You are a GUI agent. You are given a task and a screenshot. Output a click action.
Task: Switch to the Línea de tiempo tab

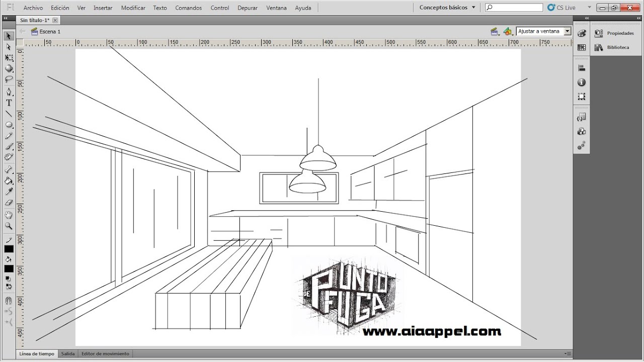click(x=37, y=354)
